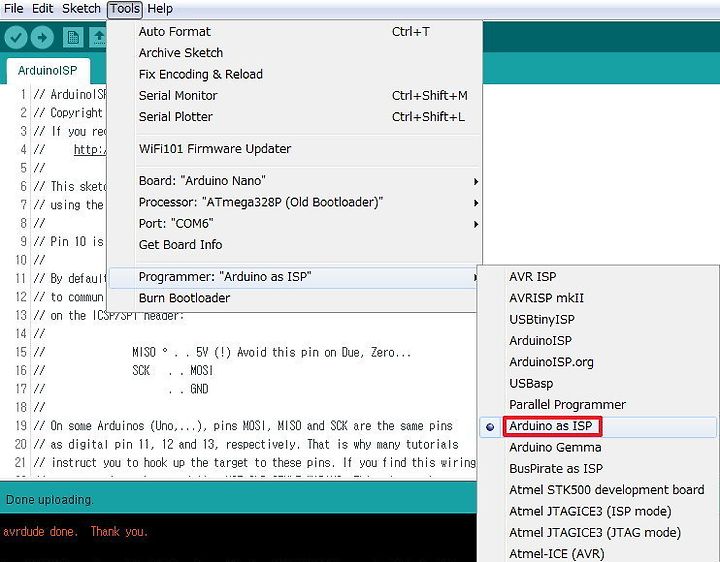Image resolution: width=720 pixels, height=562 pixels.
Task: Click line 9 "Pin 10 is" comment
Action: pyautogui.click(x=69, y=242)
